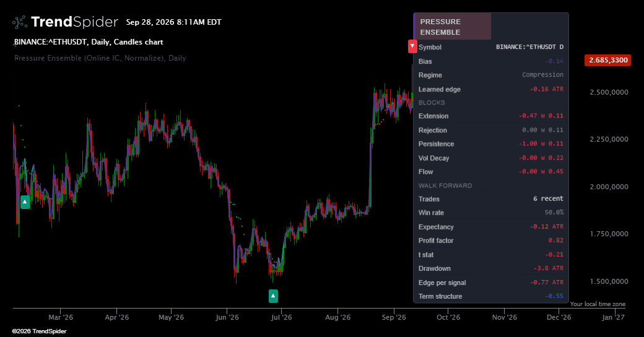Click the BLOCKS section heading
Screen dimensions: 644x337
[432, 103]
